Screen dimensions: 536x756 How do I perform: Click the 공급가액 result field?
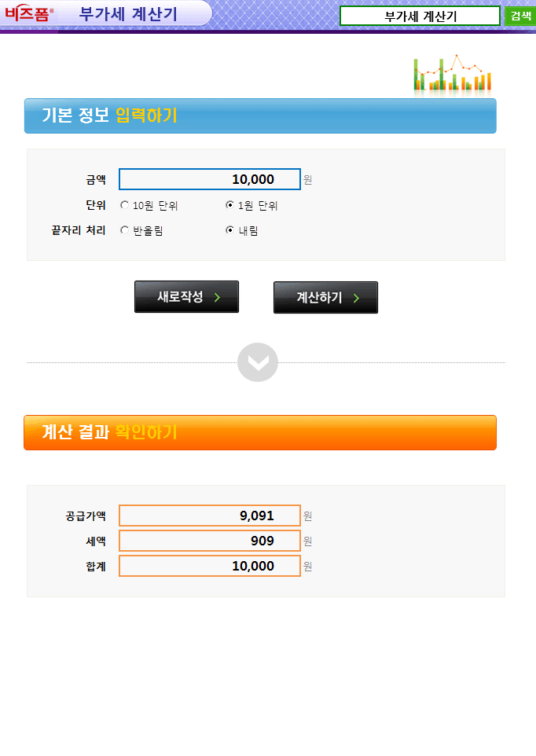209,516
